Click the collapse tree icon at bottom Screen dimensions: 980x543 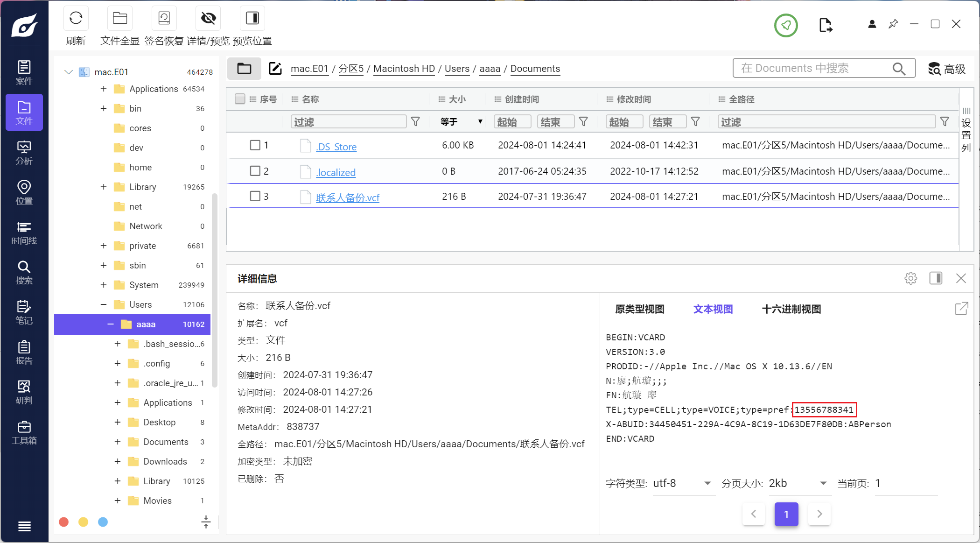click(x=206, y=522)
